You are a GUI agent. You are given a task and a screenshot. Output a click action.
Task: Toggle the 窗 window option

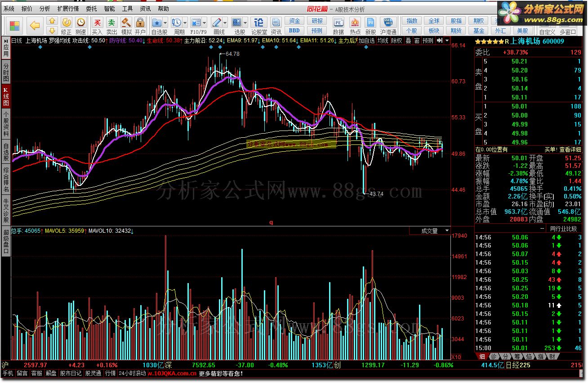point(417,41)
